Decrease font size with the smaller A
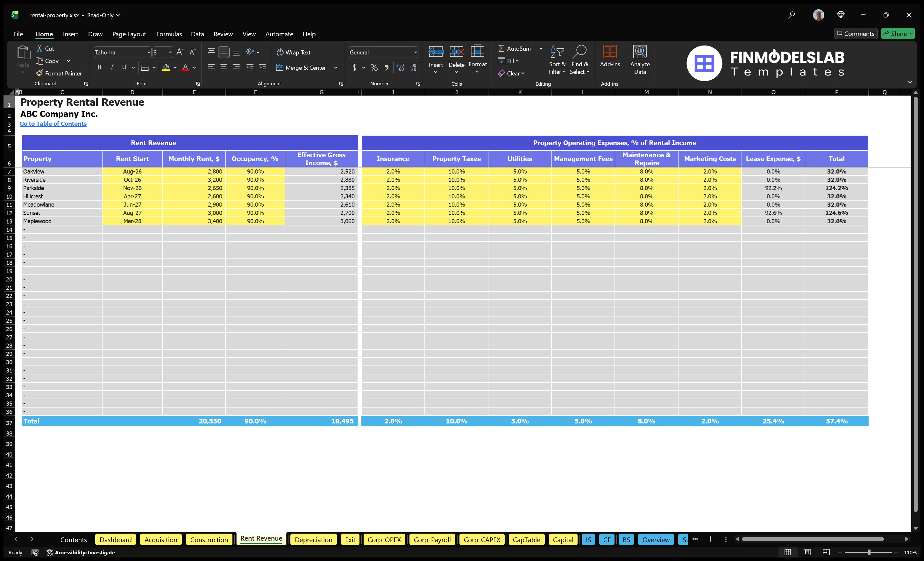This screenshot has height=561, width=924. pyautogui.click(x=193, y=52)
